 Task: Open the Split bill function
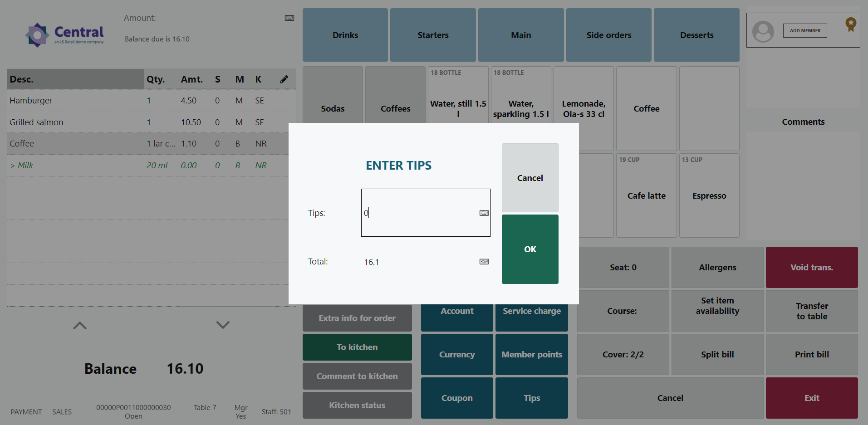tap(717, 354)
